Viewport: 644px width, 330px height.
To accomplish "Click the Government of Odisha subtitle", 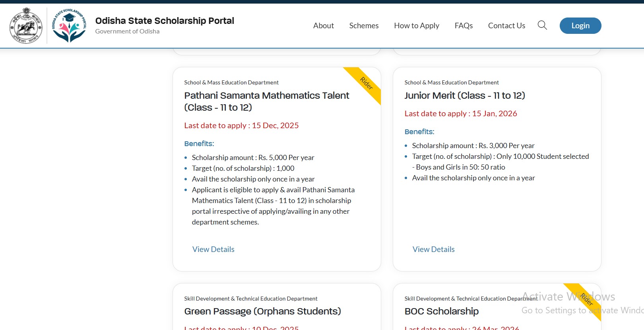I will pos(127,31).
